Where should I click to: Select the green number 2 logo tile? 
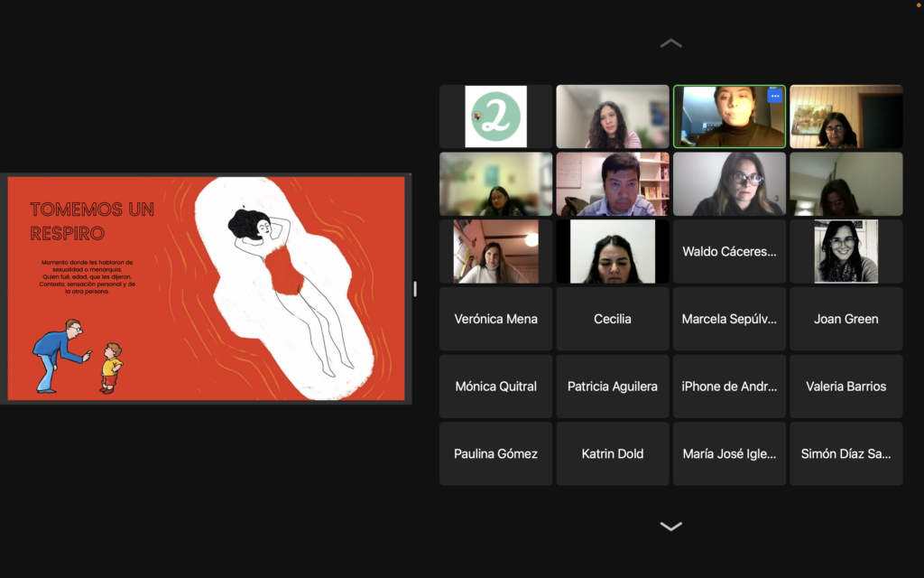coord(495,117)
